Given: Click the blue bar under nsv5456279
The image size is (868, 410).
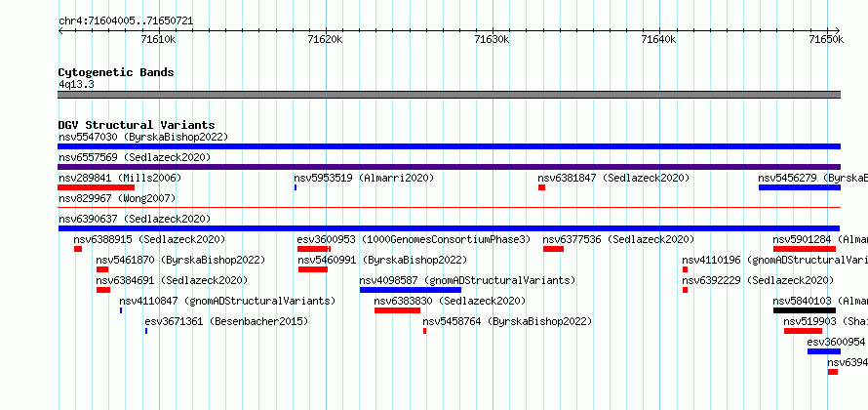Looking at the screenshot, I should coord(800,187).
